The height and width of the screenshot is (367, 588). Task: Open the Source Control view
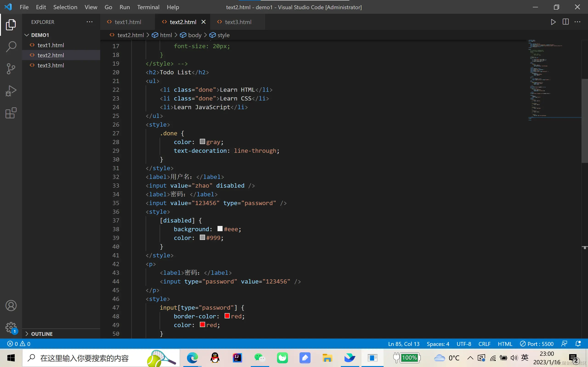(x=11, y=69)
